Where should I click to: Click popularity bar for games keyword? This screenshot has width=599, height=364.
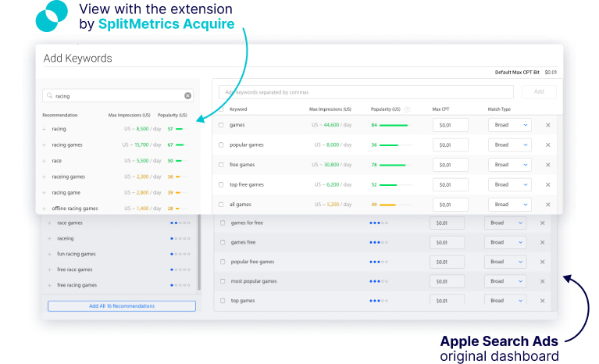[x=396, y=125]
